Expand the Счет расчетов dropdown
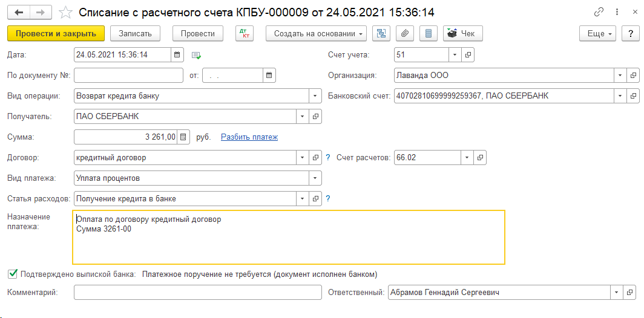This screenshot has height=318, width=644. [x=467, y=158]
